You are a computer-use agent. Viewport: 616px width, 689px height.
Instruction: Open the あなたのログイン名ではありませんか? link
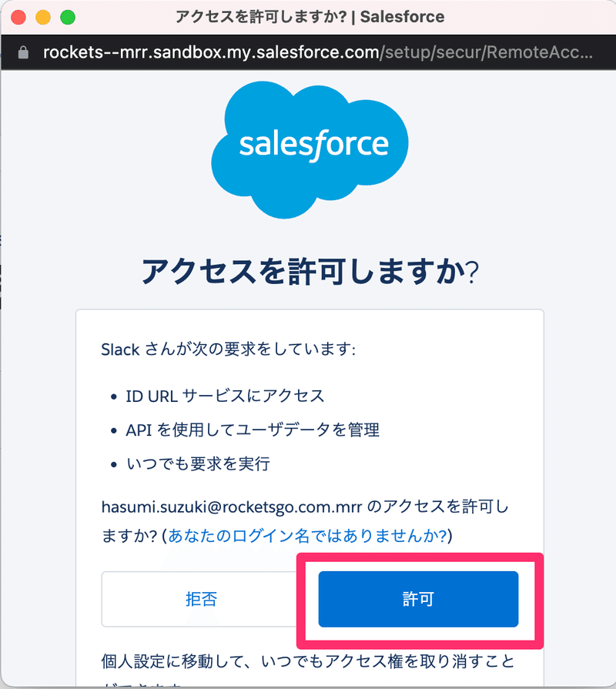click(307, 536)
